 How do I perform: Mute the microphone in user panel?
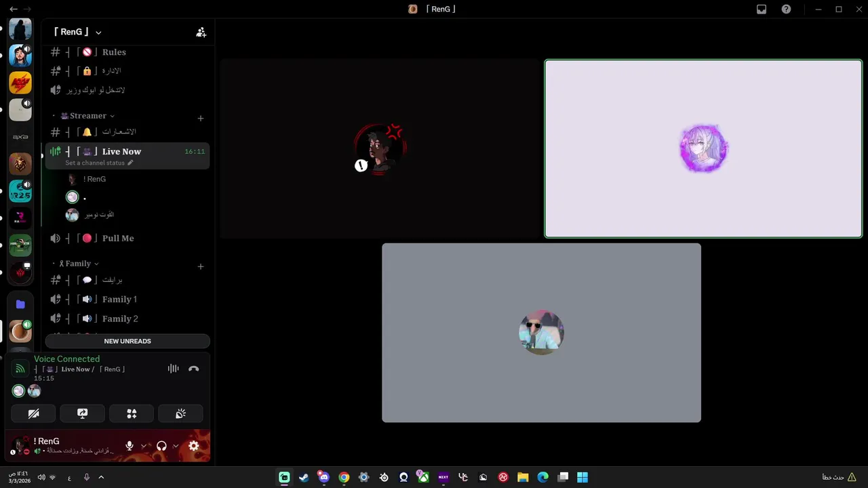coord(130,446)
